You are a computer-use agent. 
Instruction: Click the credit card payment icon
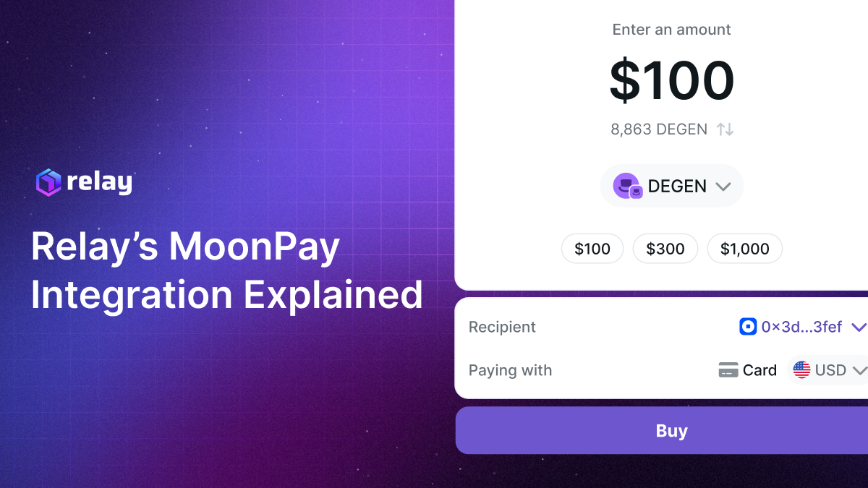point(730,369)
